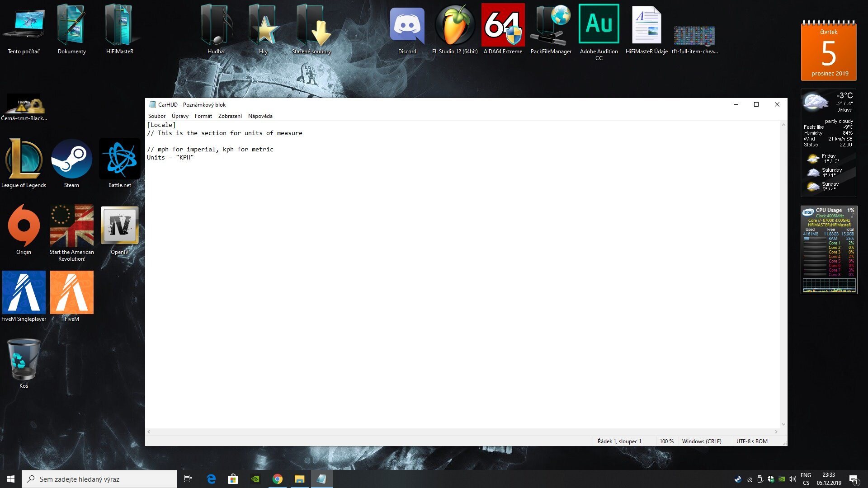Screen dimensions: 868x488
Task: Select the AIDA64 Extreme desktop icon
Action: (x=503, y=27)
